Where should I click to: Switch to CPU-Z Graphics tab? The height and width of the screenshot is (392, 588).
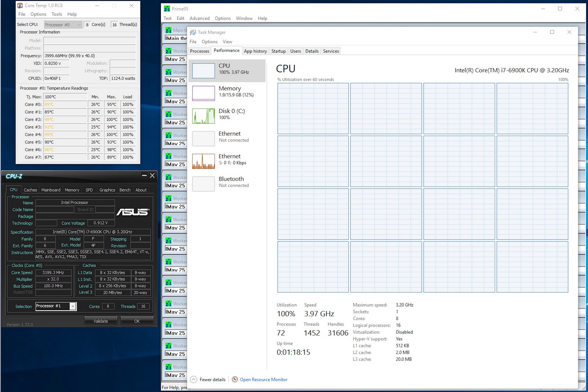107,190
